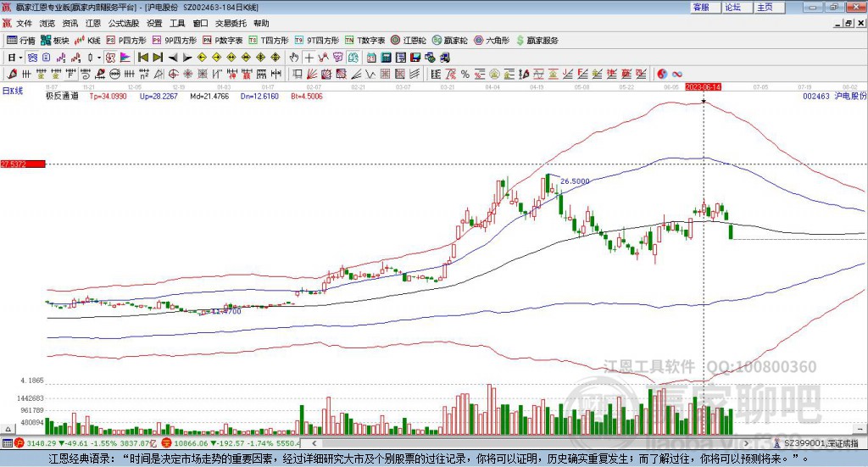Open the 交易委托 menu
868x467 pixels.
click(x=231, y=23)
